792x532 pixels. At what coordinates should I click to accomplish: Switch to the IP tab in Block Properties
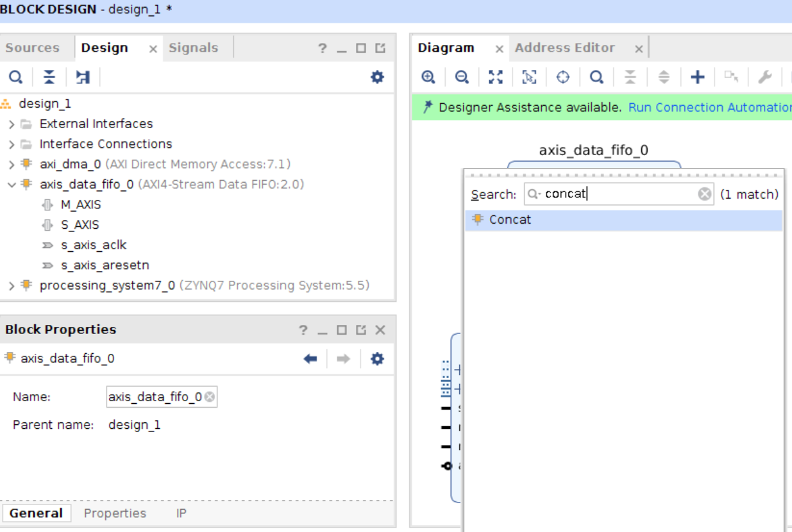pos(181,513)
